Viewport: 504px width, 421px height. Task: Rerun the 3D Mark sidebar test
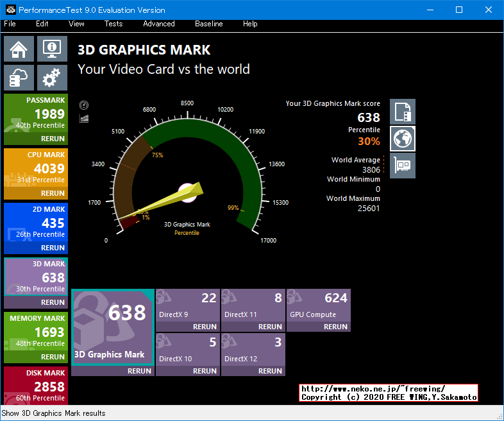coord(53,302)
